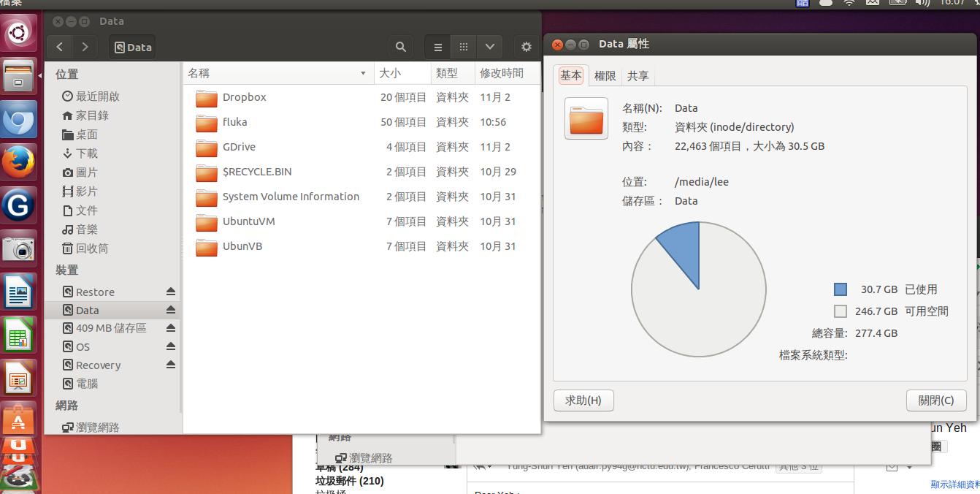Select the Restore device in sidebar
The width and height of the screenshot is (980, 494).
tap(88, 292)
